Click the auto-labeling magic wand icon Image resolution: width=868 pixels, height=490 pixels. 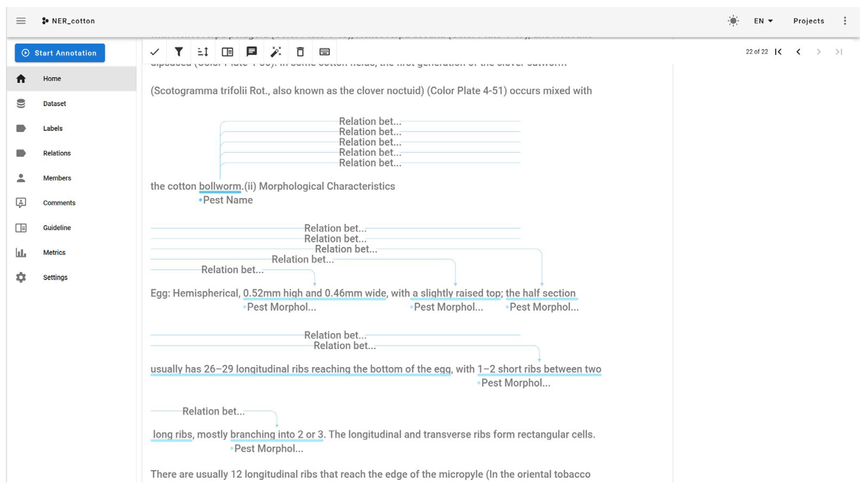pyautogui.click(x=276, y=52)
